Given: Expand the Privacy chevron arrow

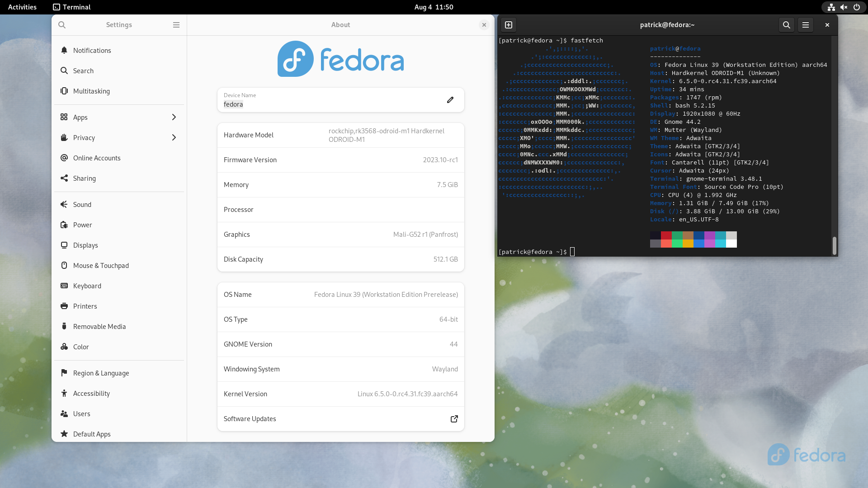Looking at the screenshot, I should [174, 137].
